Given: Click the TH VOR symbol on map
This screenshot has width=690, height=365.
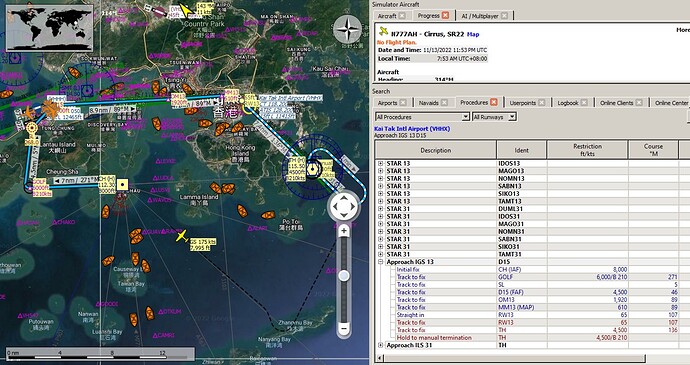Looking at the screenshot, I should click(x=312, y=169).
